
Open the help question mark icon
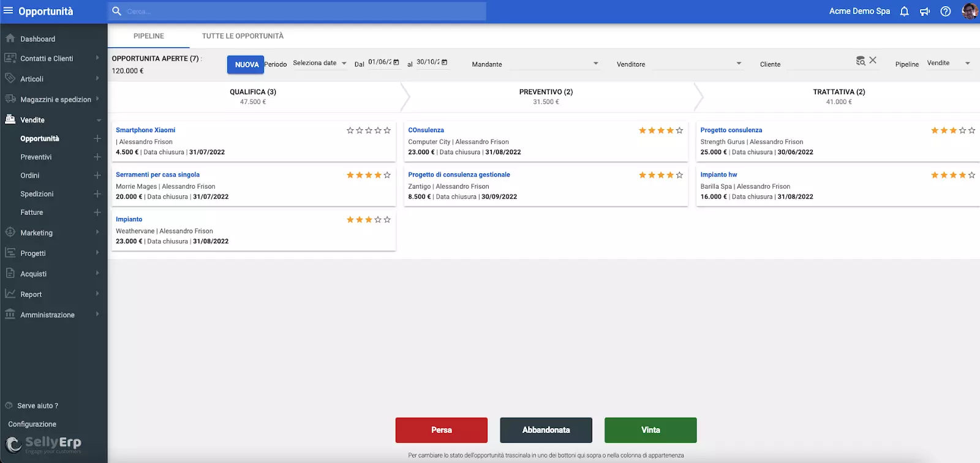click(946, 11)
